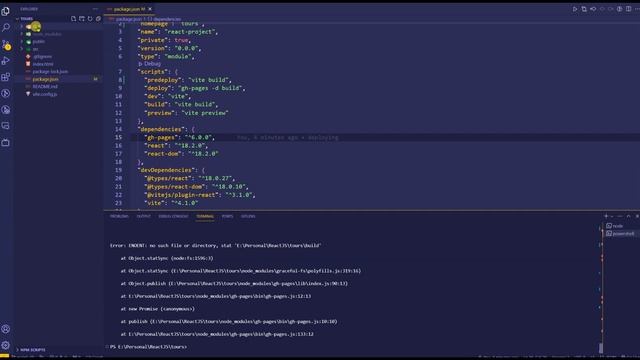Image resolution: width=640 pixels, height=360 pixels.
Task: Open the Extensions view
Action: [6, 77]
